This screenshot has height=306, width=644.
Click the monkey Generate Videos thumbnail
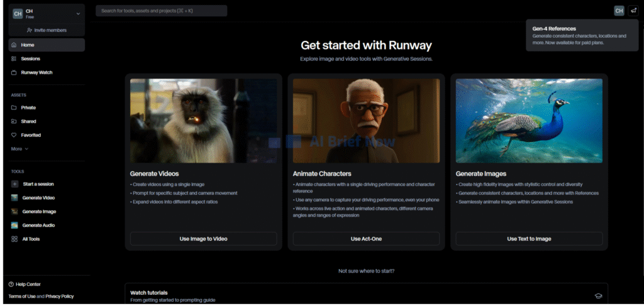tap(203, 121)
